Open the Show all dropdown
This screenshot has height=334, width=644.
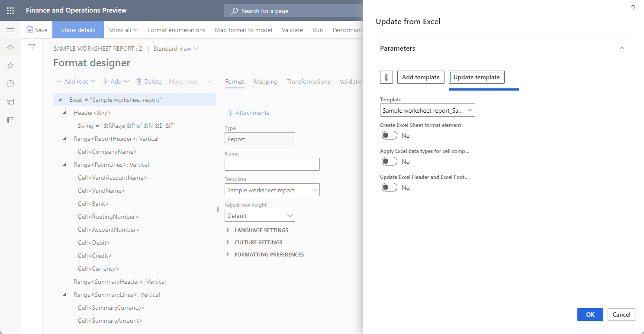coord(123,29)
